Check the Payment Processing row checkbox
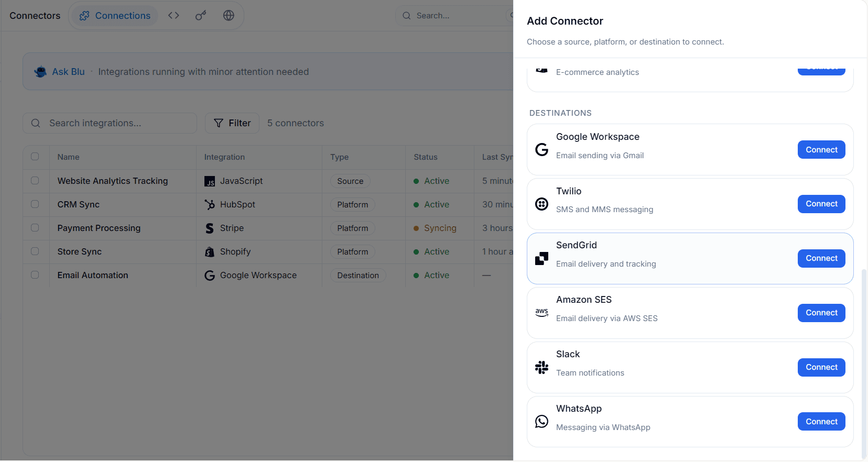Viewport: 868px width, 462px height. click(35, 228)
